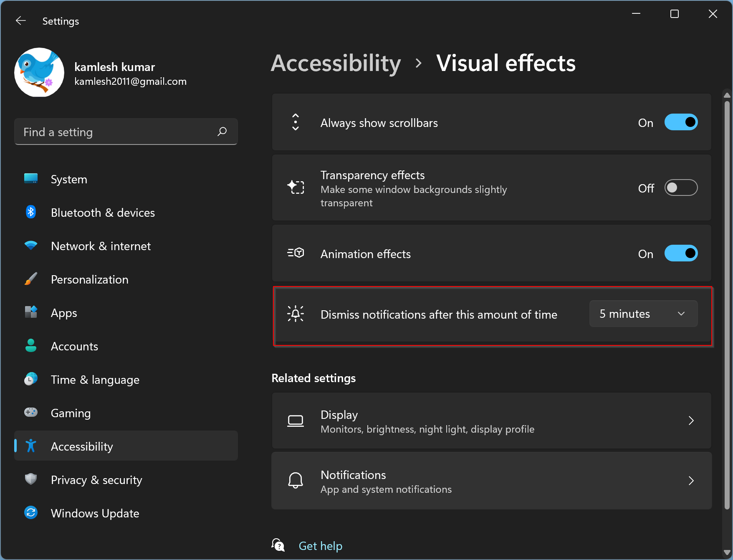Disable the Animation effects toggle

point(681,253)
